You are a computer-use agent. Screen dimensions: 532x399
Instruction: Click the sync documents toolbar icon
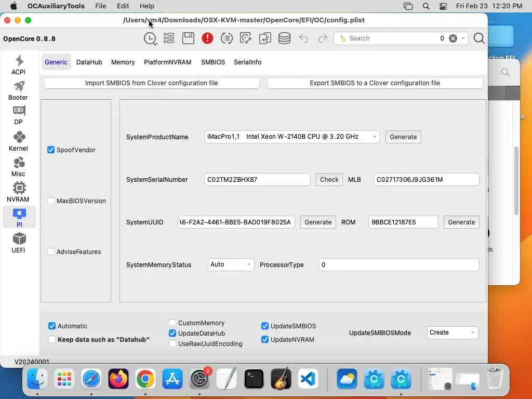coord(265,38)
